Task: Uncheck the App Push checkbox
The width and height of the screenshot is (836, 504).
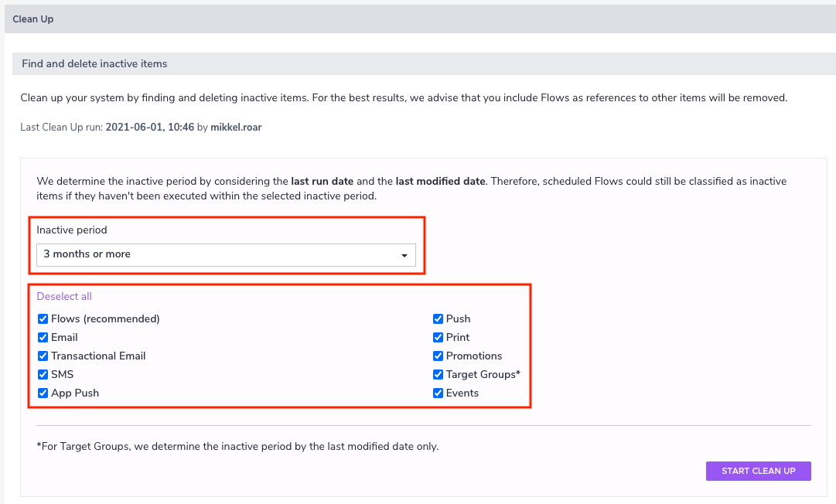Action: point(43,393)
